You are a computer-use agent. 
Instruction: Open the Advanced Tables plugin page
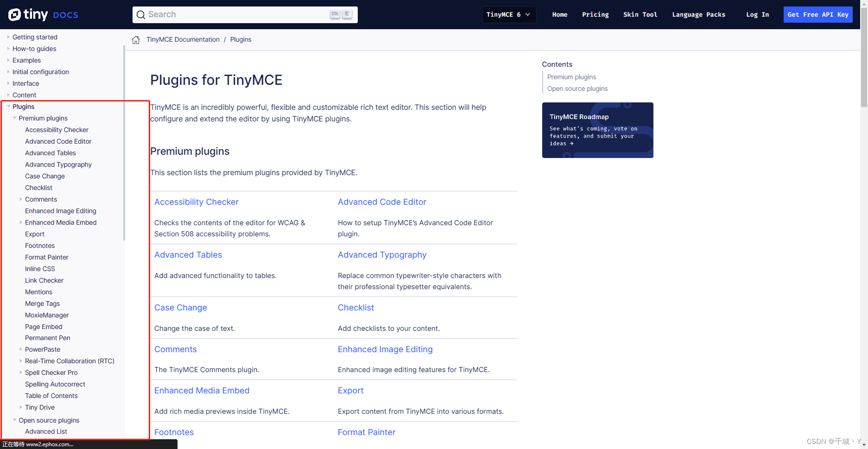[x=188, y=254]
